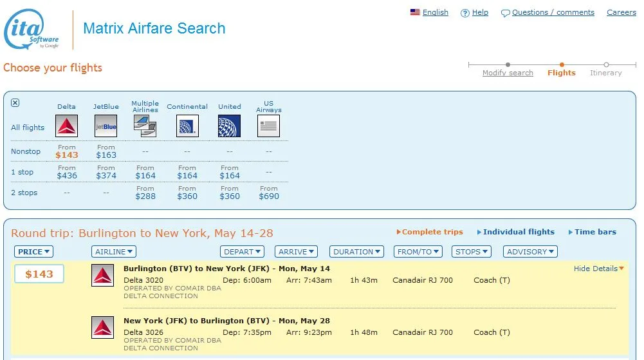Select the Delta airline logo in matrix

click(x=66, y=126)
